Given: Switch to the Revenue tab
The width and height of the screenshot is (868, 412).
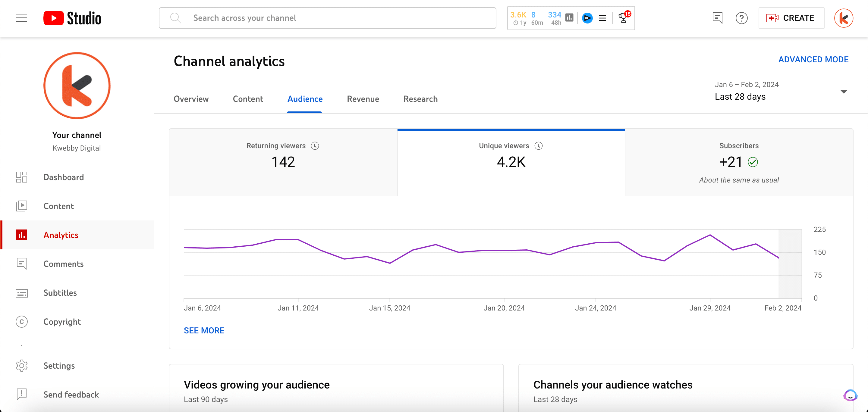Looking at the screenshot, I should click(x=363, y=99).
